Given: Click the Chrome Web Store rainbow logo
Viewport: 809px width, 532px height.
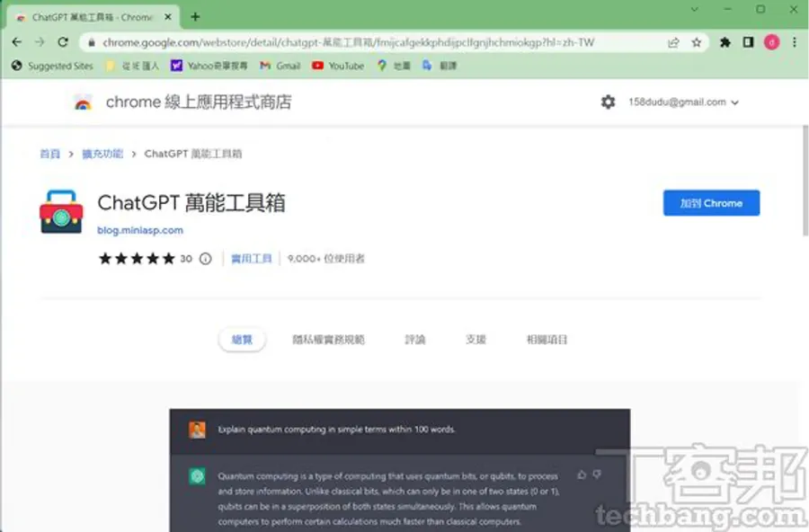Looking at the screenshot, I should pyautogui.click(x=83, y=102).
